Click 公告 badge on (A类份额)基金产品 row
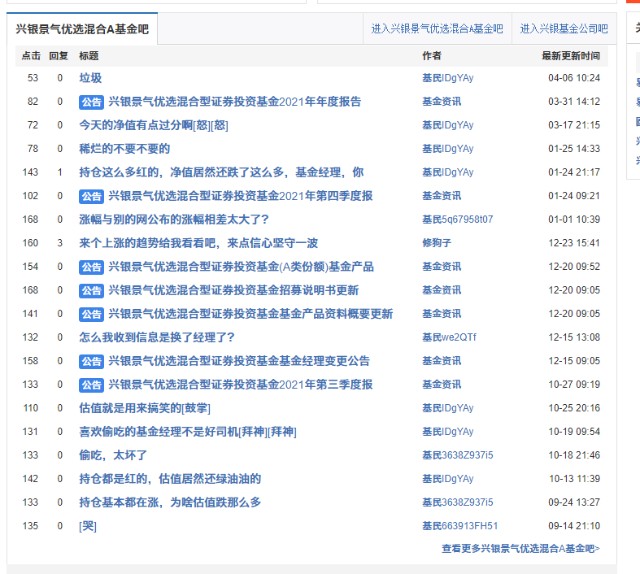This screenshot has height=574, width=640. point(91,267)
